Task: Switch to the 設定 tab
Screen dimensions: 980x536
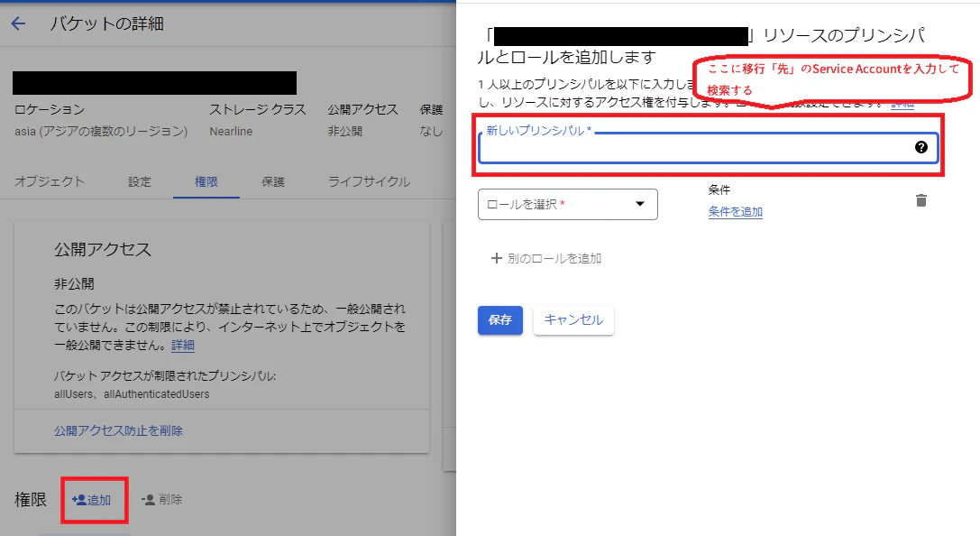Action: point(140,181)
